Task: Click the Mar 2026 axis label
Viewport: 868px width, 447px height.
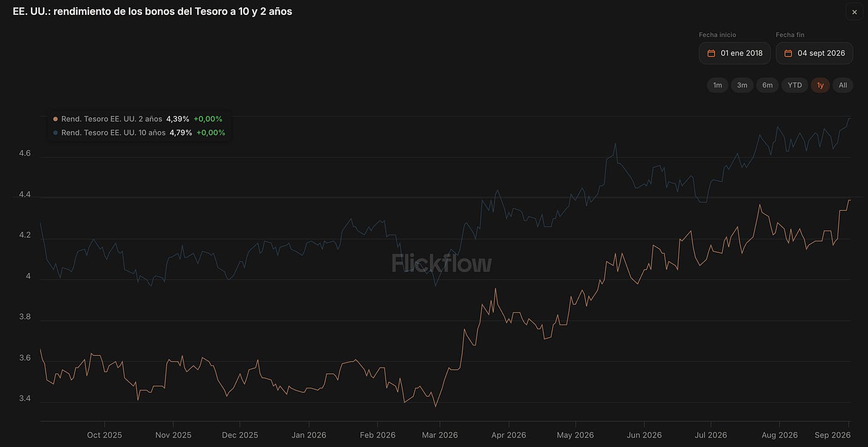Action: [x=440, y=435]
